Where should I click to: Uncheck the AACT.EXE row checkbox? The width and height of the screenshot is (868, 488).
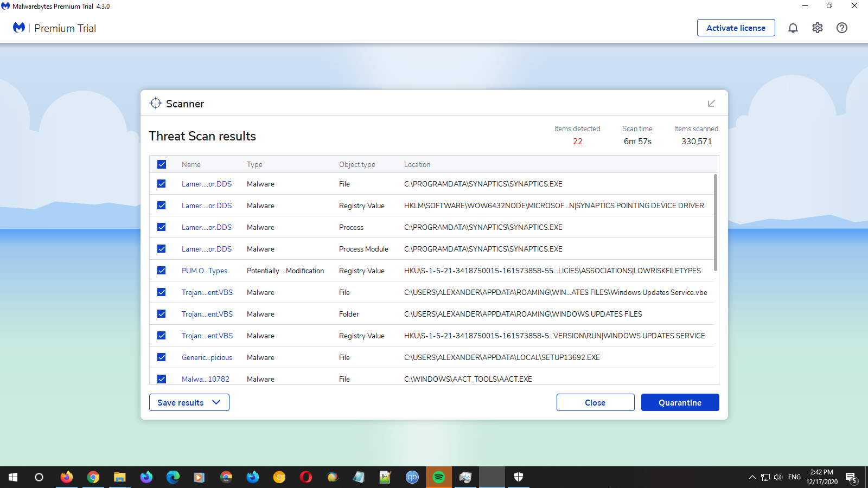pos(162,379)
